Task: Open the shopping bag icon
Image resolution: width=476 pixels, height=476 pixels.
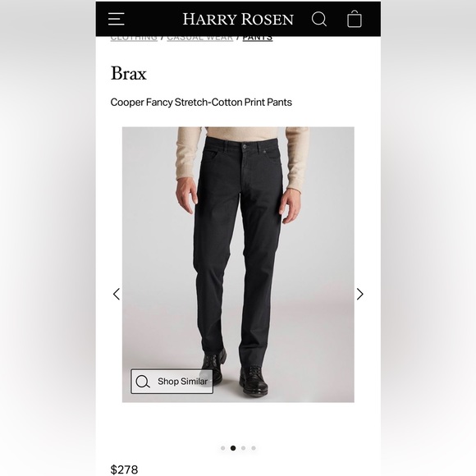Action: pos(355,19)
